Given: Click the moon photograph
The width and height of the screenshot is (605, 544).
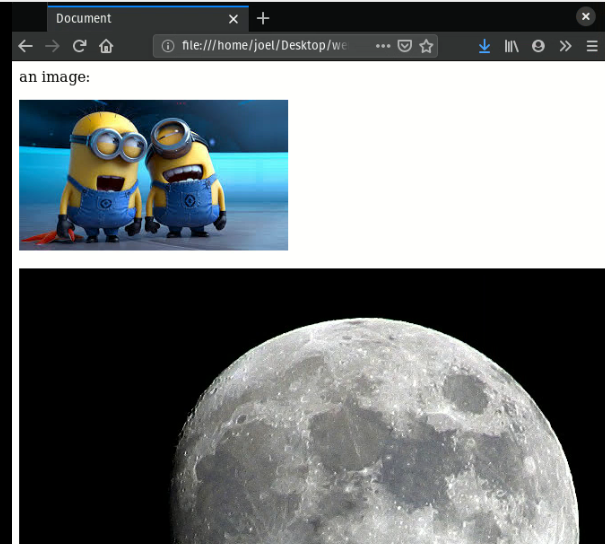Looking at the screenshot, I should (x=312, y=406).
